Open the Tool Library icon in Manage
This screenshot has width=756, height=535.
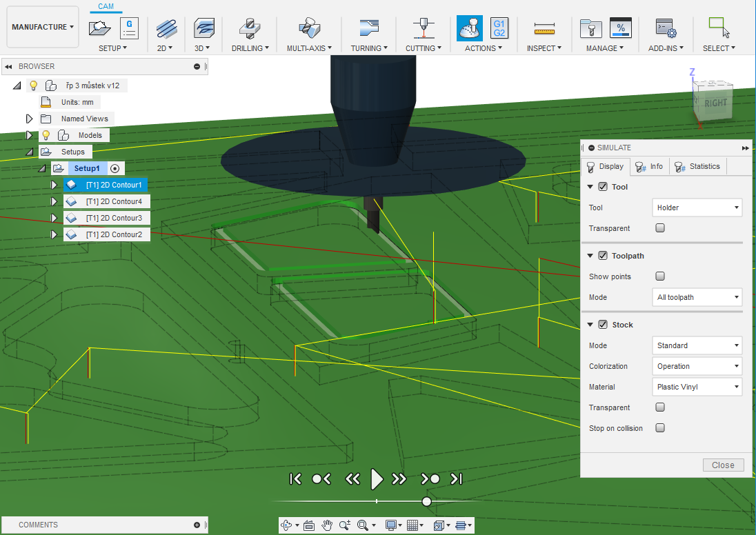click(591, 28)
